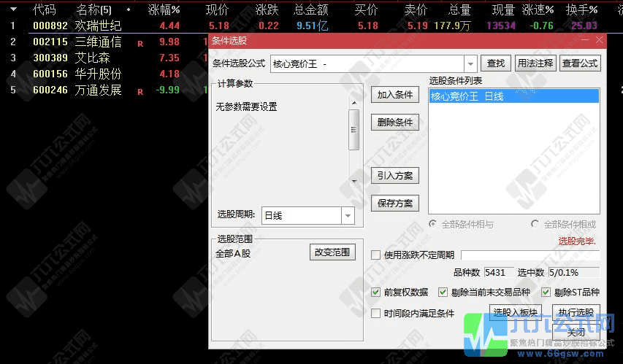Toggle 剔除ST品种 checkbox
The image size is (623, 364).
tap(546, 293)
